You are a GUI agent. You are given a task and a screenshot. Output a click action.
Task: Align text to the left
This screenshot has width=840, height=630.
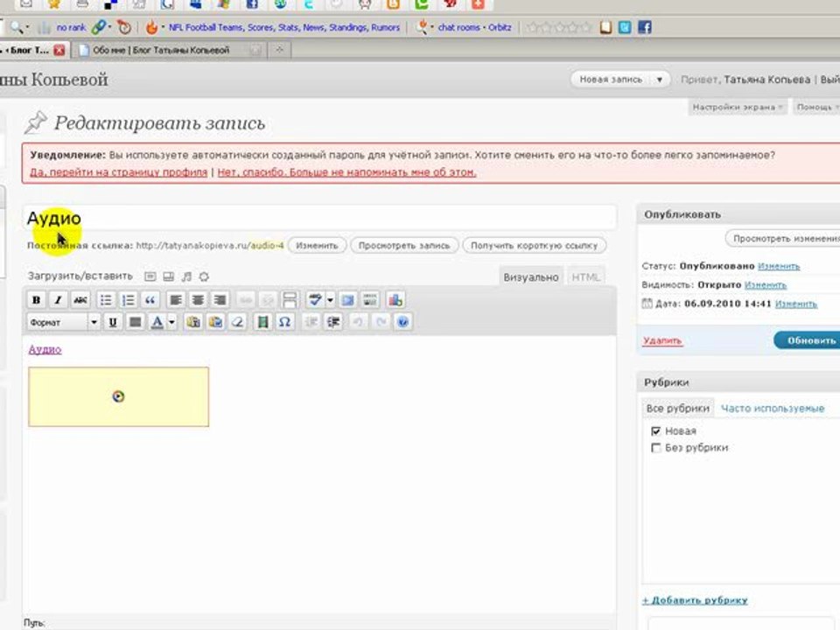click(175, 300)
